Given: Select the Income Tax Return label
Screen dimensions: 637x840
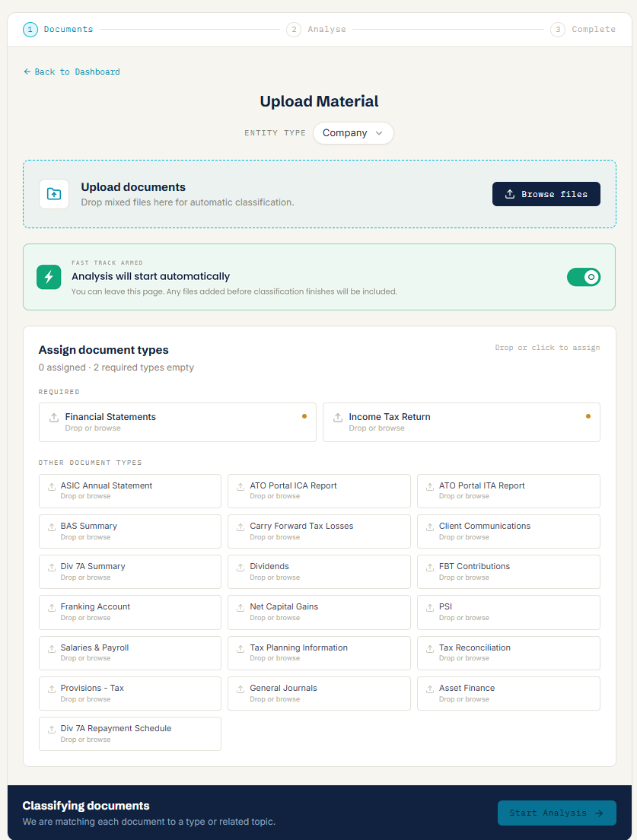Looking at the screenshot, I should [390, 417].
